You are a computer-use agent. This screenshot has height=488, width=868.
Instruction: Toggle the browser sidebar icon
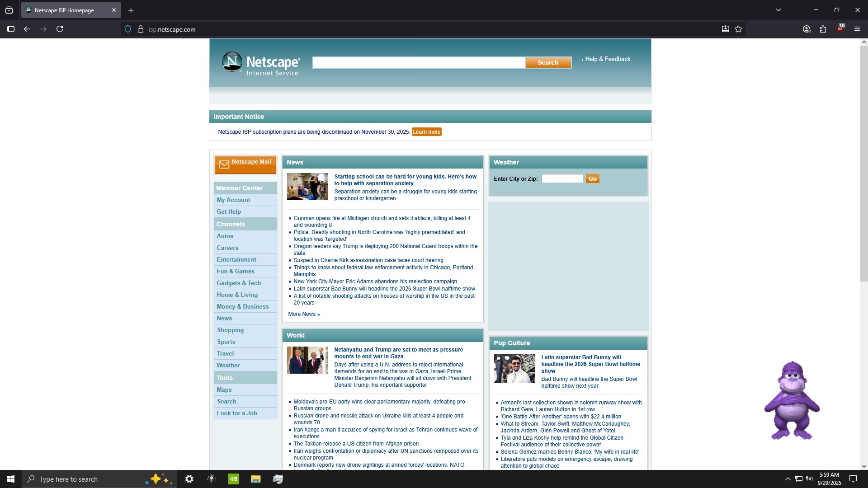click(11, 29)
